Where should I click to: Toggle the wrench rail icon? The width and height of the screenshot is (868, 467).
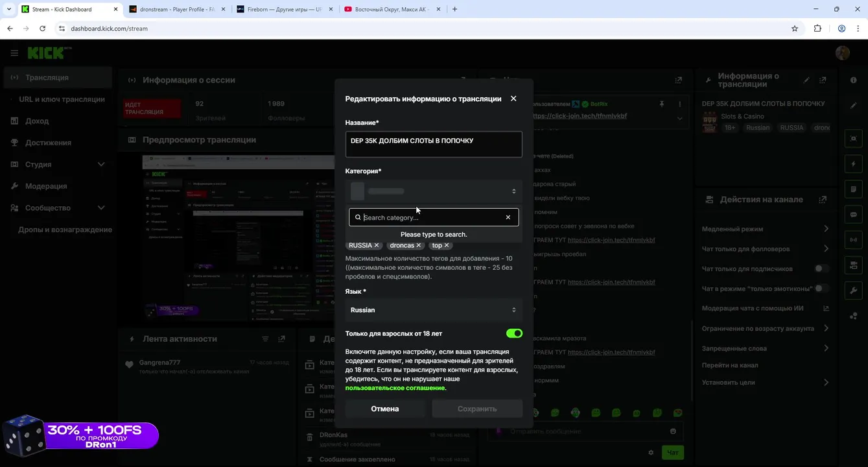853,291
